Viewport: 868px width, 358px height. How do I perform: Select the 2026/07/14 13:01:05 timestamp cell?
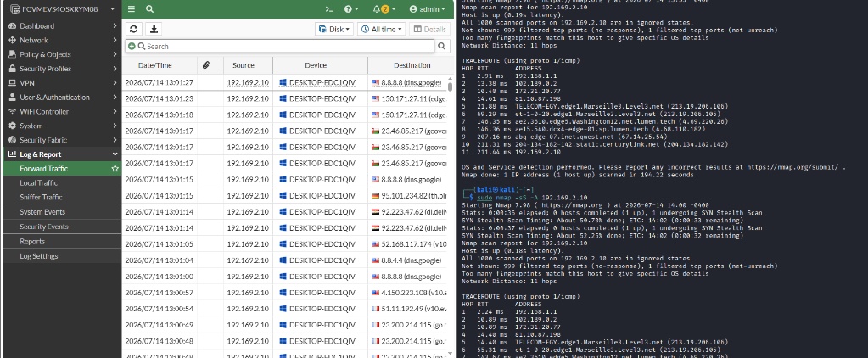159,244
